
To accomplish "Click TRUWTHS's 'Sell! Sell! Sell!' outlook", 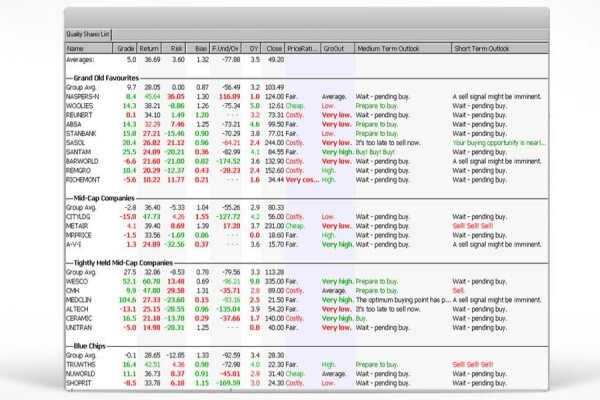I will pos(473,364).
